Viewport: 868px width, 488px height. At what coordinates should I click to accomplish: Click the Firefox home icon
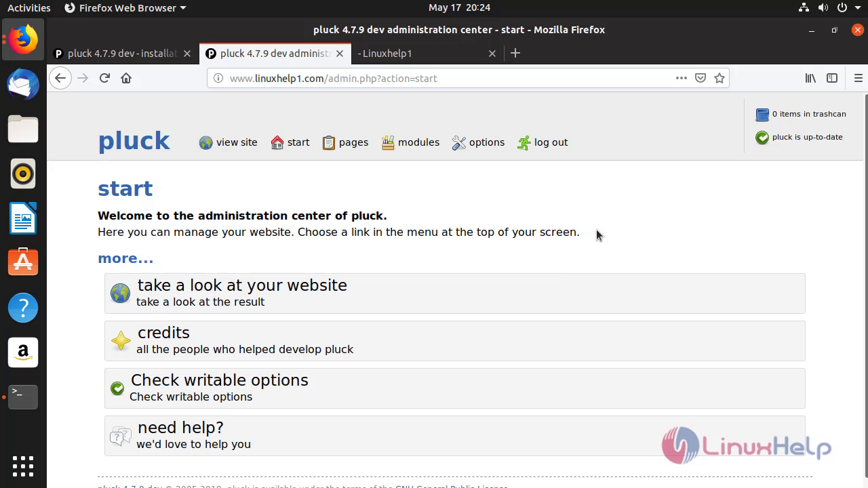click(x=126, y=78)
